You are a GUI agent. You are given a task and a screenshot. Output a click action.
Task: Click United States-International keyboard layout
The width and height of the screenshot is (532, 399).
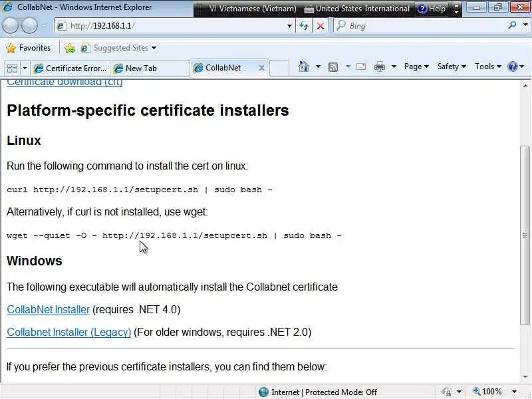(357, 9)
